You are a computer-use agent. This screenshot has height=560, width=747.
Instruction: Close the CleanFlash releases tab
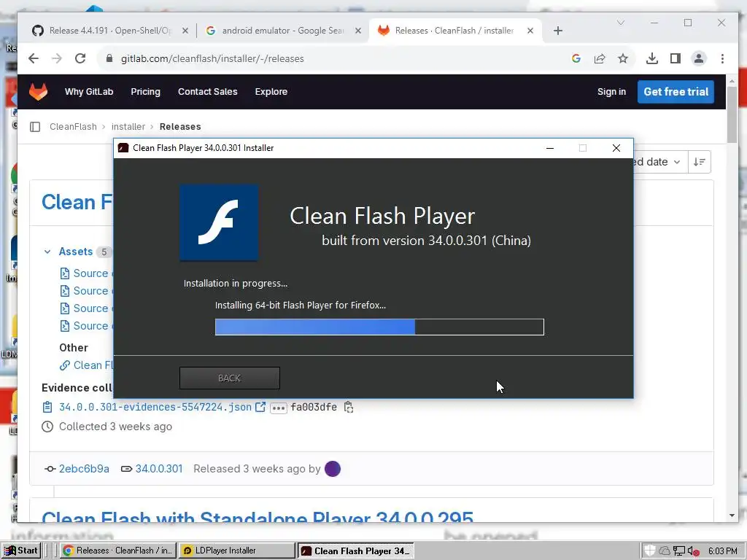(x=530, y=31)
